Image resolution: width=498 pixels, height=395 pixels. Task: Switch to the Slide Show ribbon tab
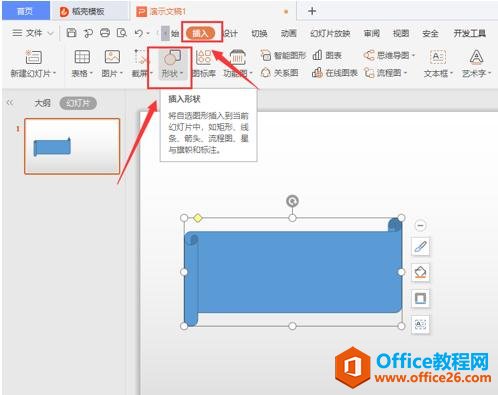pos(330,33)
